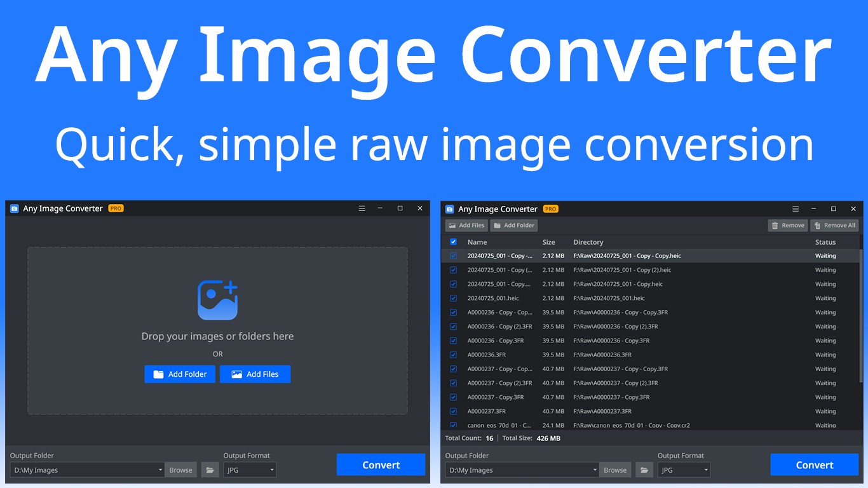Click the A0000237 - Copy - Cop... file name
Image resolution: width=868 pixels, height=488 pixels.
[499, 369]
